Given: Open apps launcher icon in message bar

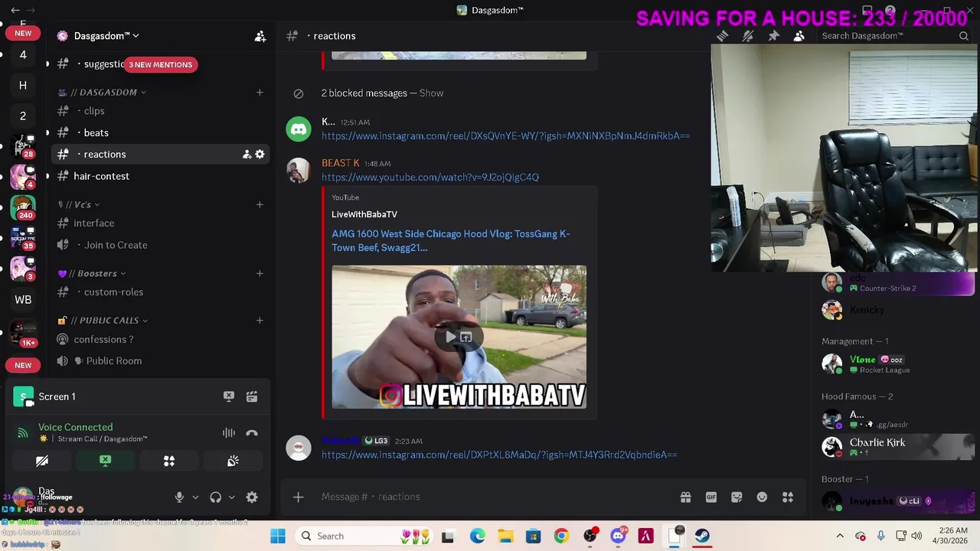Looking at the screenshot, I should tap(788, 497).
